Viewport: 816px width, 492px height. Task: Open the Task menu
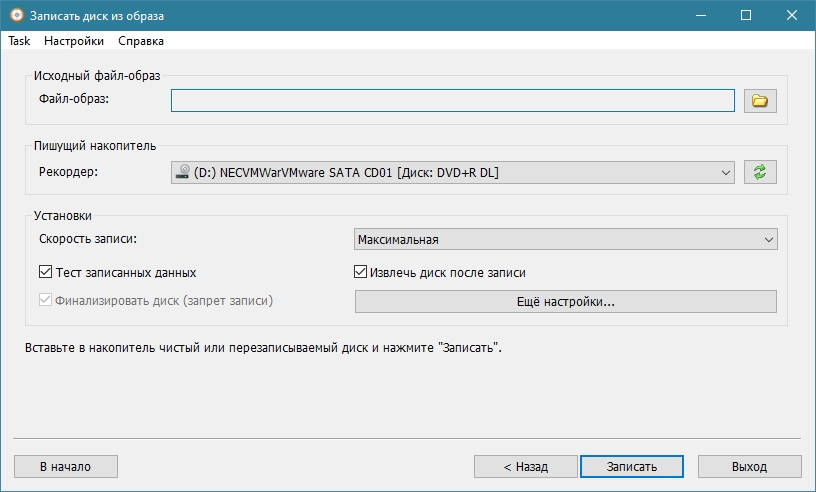point(19,41)
